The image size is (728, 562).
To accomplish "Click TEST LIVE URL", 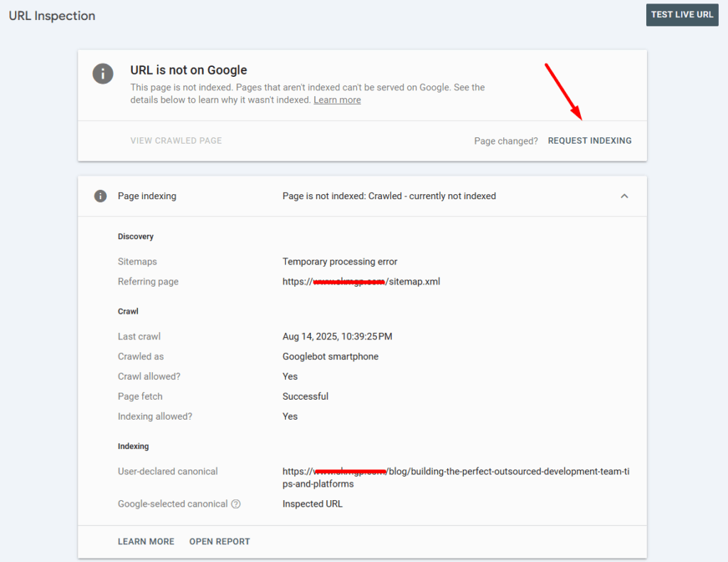I will pyautogui.click(x=682, y=14).
